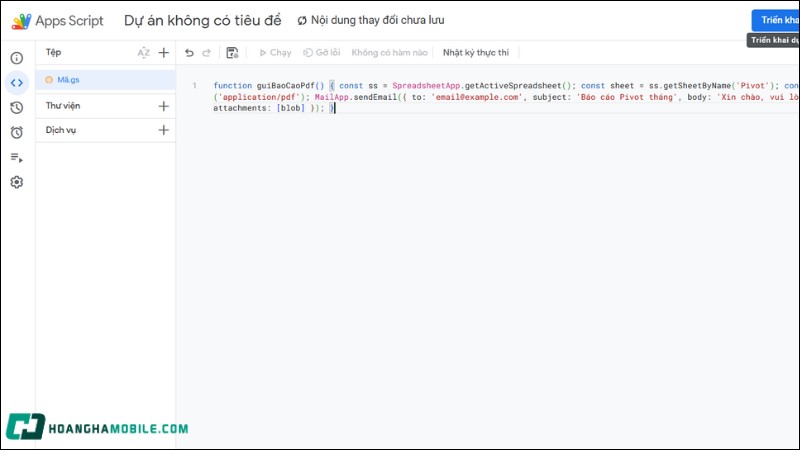The image size is (800, 450).
Task: Click 'email@example.com' string in code
Action: coord(478,97)
